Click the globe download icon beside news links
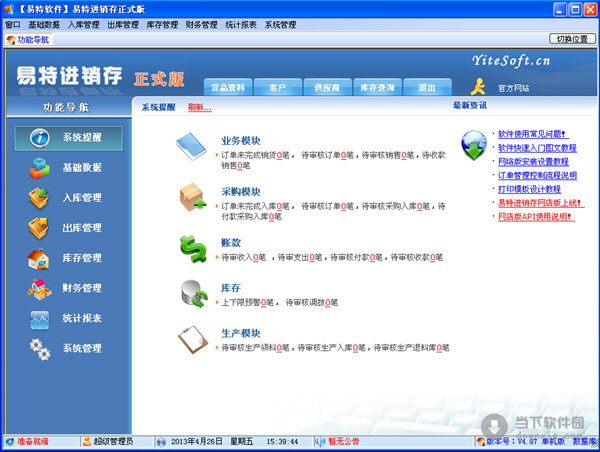This screenshot has width=600, height=452. coord(474,145)
